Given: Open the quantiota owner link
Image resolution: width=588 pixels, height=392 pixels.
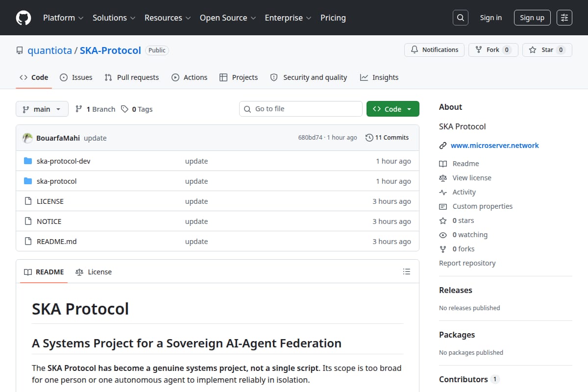Looking at the screenshot, I should (x=49, y=50).
